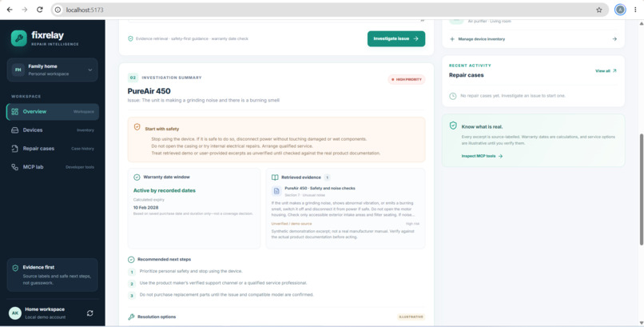The image size is (644, 327).
Task: Click the Repair cases document icon
Action: click(15, 149)
